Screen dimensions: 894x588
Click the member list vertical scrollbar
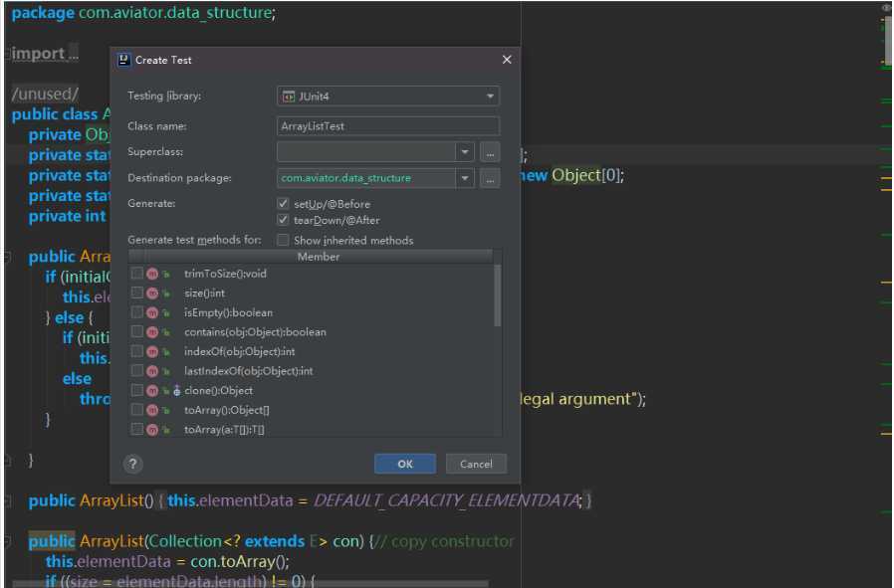click(x=497, y=295)
